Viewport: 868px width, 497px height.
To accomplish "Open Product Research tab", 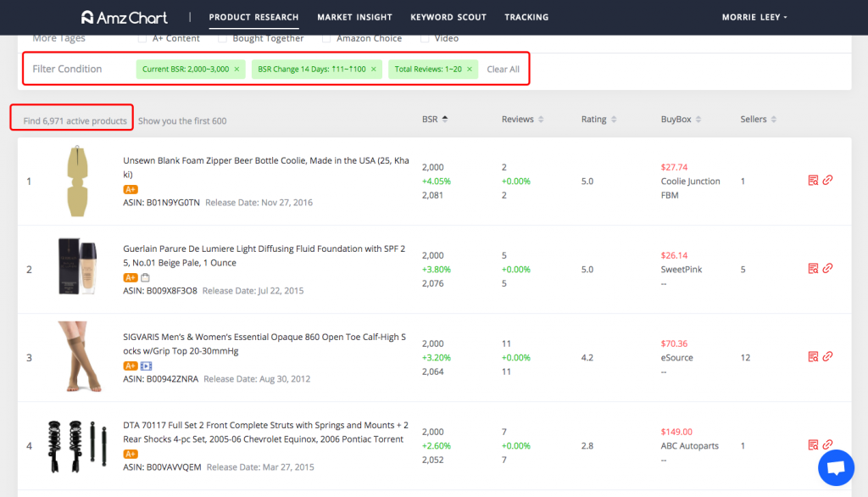I will (253, 17).
